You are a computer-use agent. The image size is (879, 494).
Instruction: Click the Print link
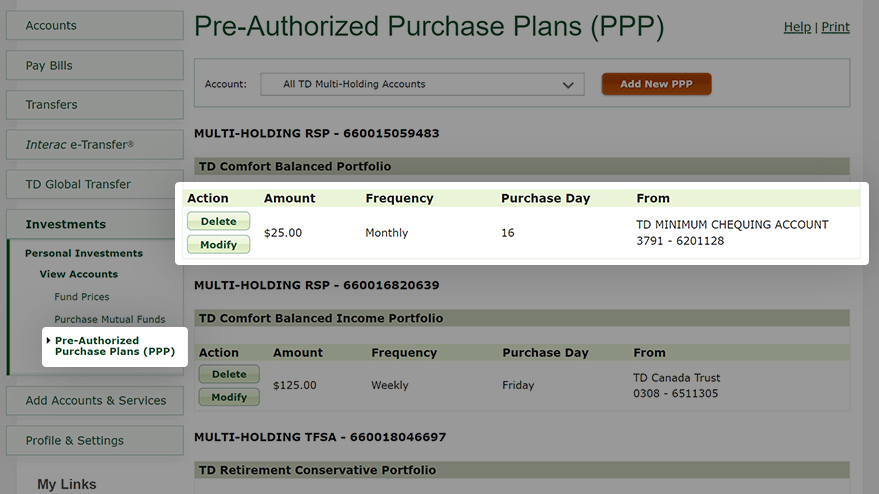click(835, 27)
